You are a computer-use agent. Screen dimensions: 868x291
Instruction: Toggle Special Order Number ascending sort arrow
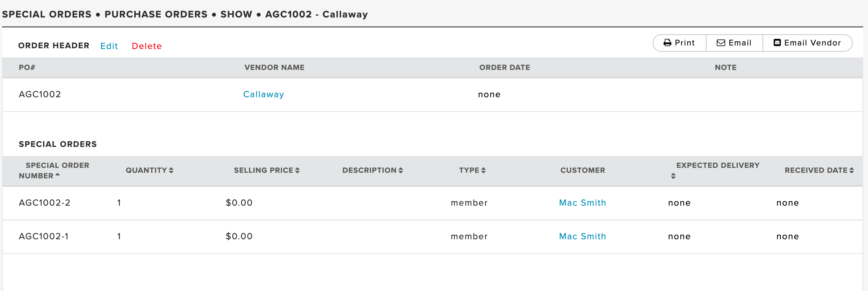pyautogui.click(x=58, y=175)
